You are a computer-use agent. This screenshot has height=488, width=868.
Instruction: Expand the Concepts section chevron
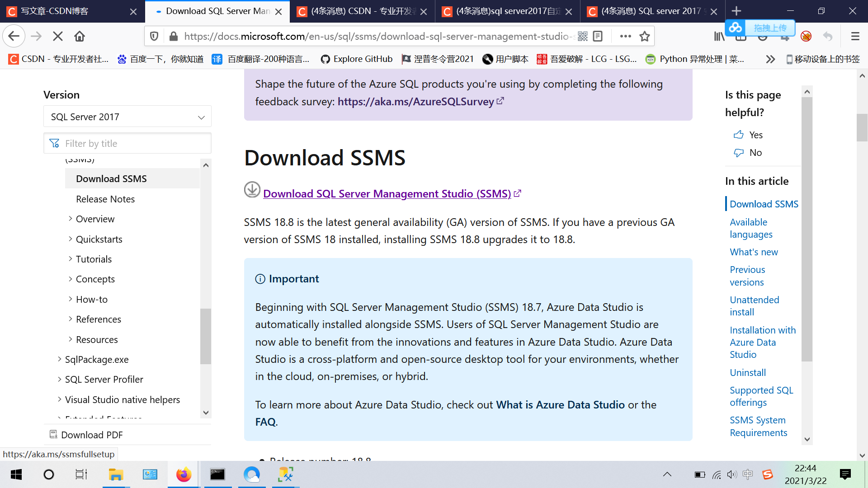70,279
